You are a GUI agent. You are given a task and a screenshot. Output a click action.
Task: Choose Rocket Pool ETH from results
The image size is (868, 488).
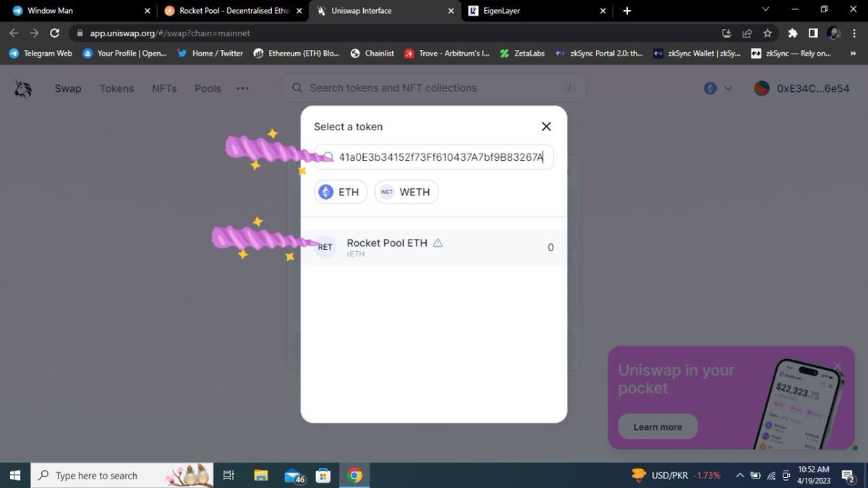click(434, 247)
